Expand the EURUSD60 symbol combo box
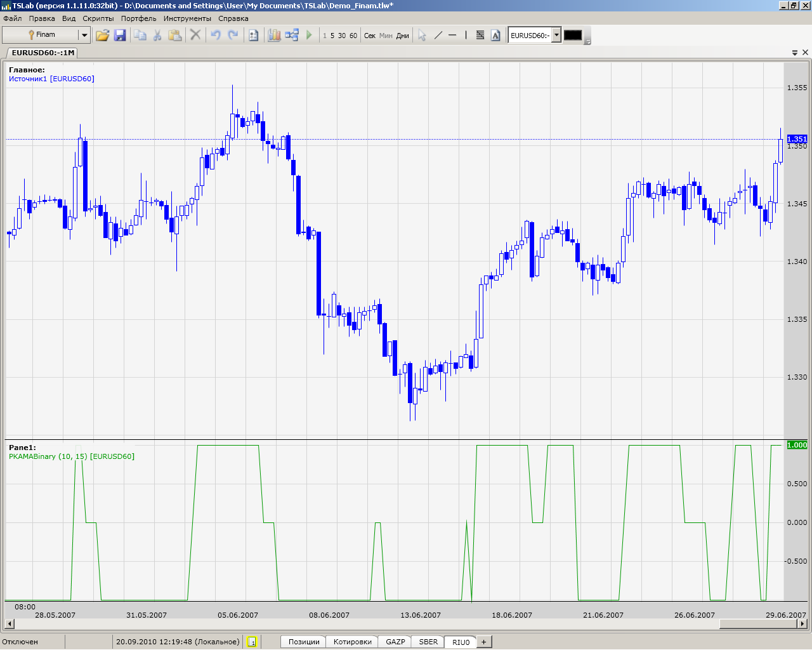812x650 pixels. tap(556, 35)
